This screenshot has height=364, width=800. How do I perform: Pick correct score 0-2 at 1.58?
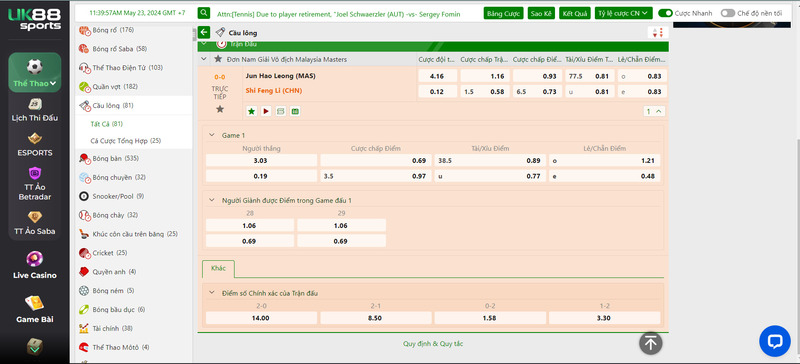point(490,318)
